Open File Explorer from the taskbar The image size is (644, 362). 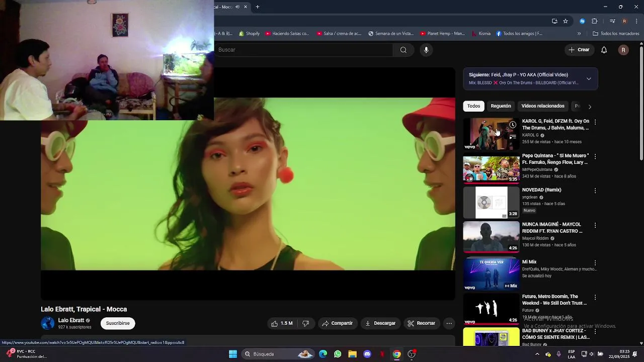click(352, 354)
